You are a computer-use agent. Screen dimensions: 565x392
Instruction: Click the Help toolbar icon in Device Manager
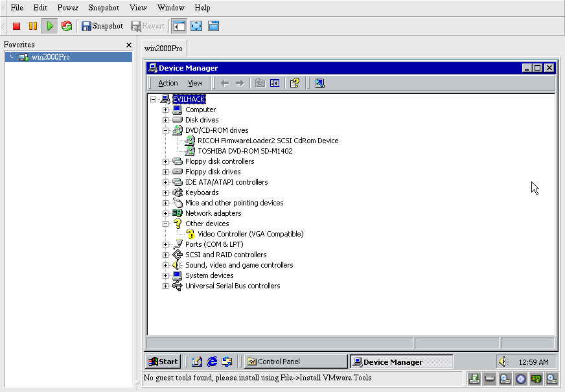[295, 83]
